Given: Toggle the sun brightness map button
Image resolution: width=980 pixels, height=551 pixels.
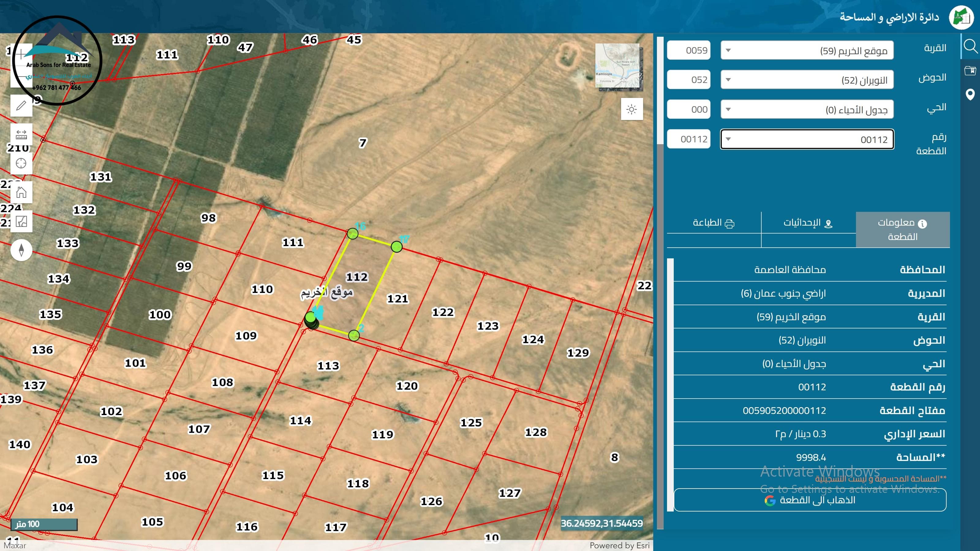Looking at the screenshot, I should point(631,110).
